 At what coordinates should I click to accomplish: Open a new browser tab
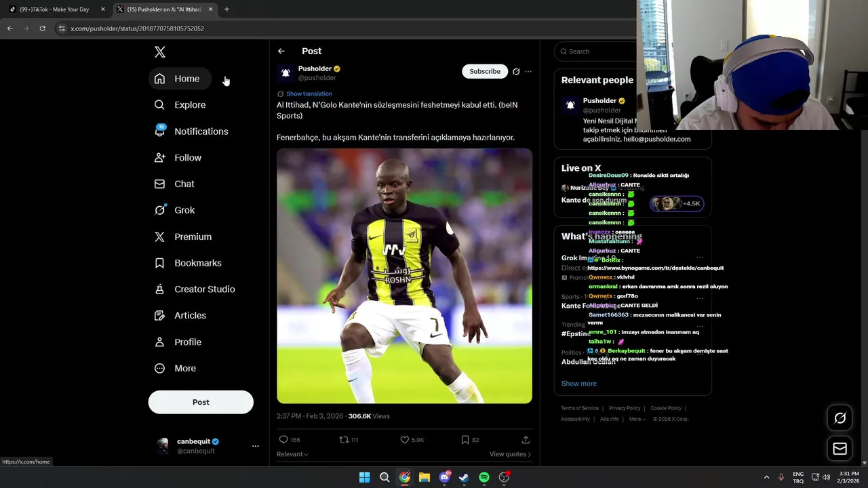226,9
